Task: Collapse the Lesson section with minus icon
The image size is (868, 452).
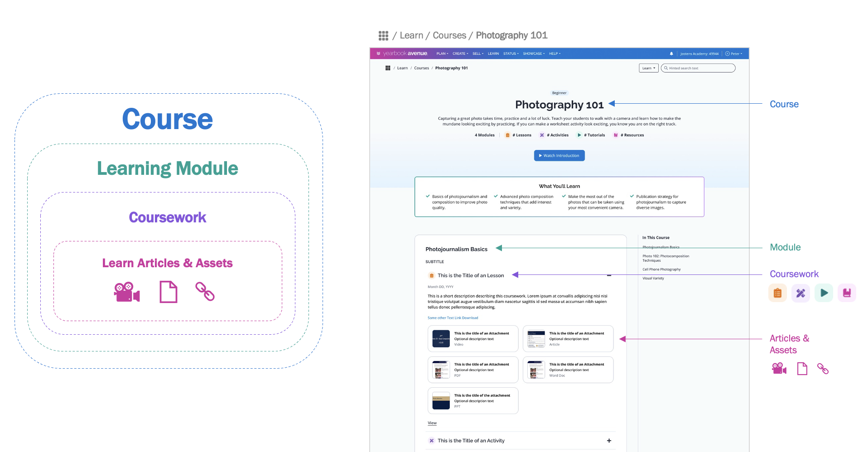Action: 609,275
